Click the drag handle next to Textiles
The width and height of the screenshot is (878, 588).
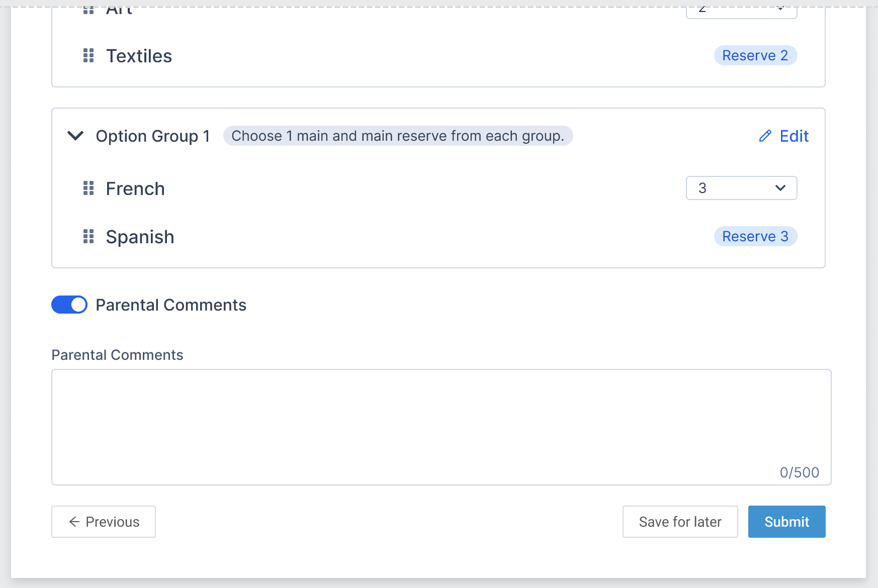(88, 56)
